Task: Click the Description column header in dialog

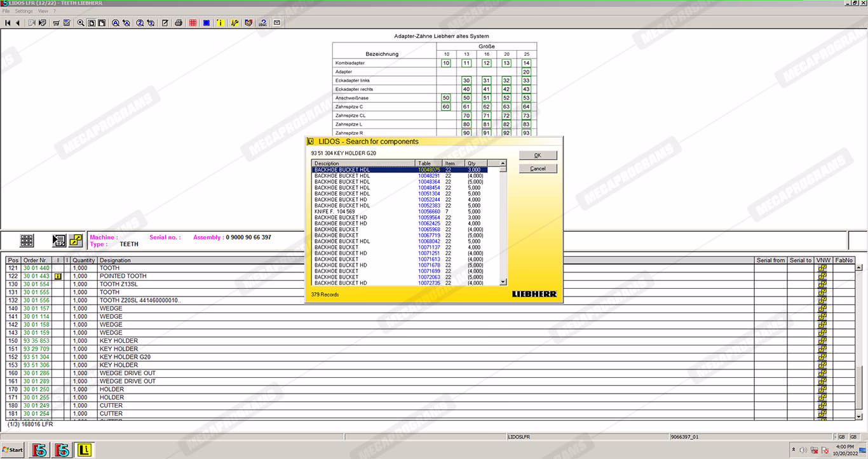Action: pos(363,164)
